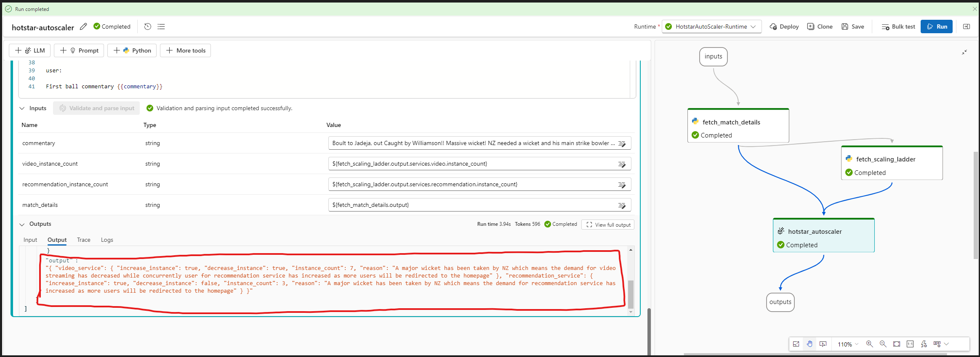Fit graph to screen
This screenshot has height=357, width=980.
[897, 344]
